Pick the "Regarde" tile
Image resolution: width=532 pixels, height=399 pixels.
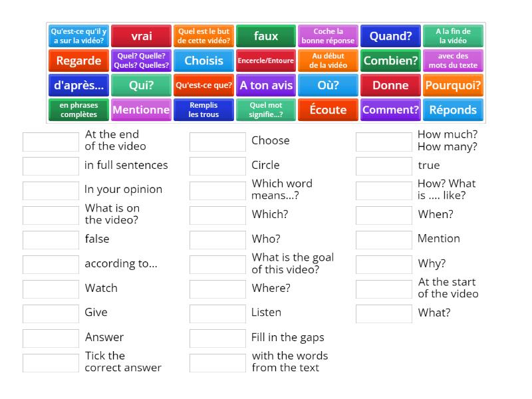click(78, 61)
